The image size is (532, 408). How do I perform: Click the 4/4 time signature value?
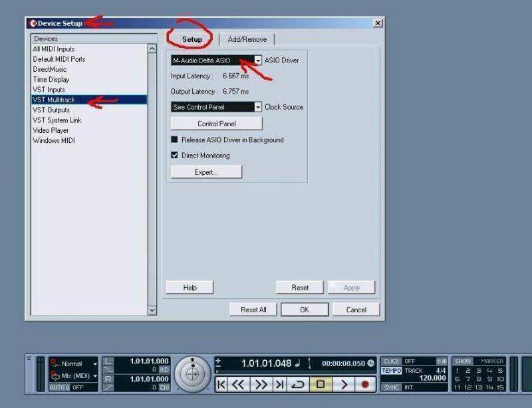point(440,371)
